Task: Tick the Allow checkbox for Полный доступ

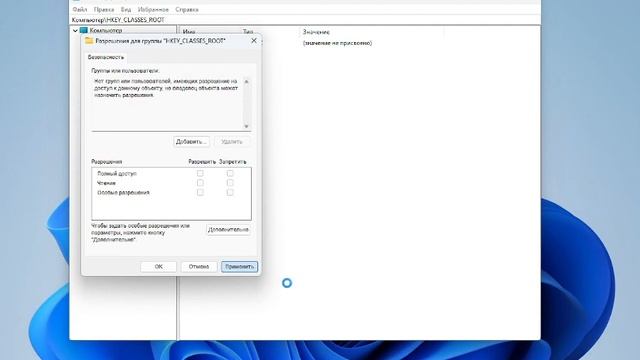Action: pos(200,173)
